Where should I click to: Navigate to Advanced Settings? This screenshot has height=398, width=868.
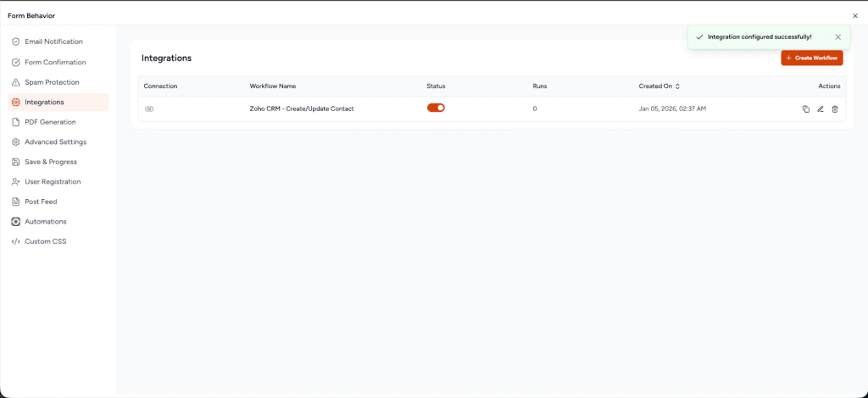pos(55,142)
